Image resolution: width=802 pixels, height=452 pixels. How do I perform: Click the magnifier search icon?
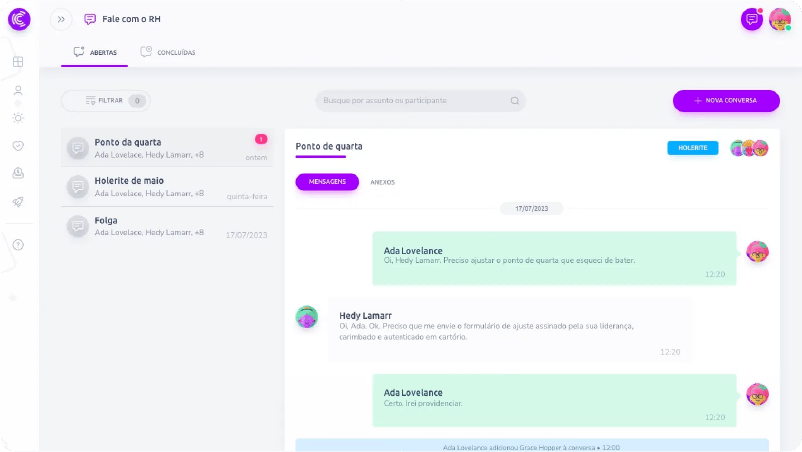pyautogui.click(x=515, y=101)
